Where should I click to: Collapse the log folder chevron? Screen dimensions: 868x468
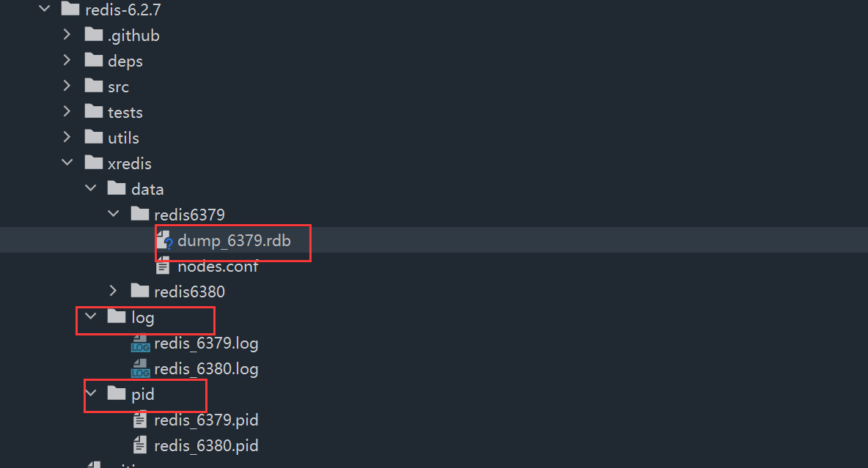pos(90,317)
